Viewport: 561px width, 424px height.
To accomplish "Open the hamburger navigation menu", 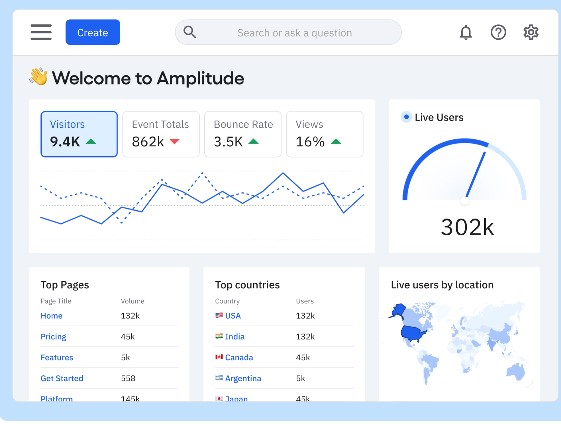I will [x=41, y=32].
